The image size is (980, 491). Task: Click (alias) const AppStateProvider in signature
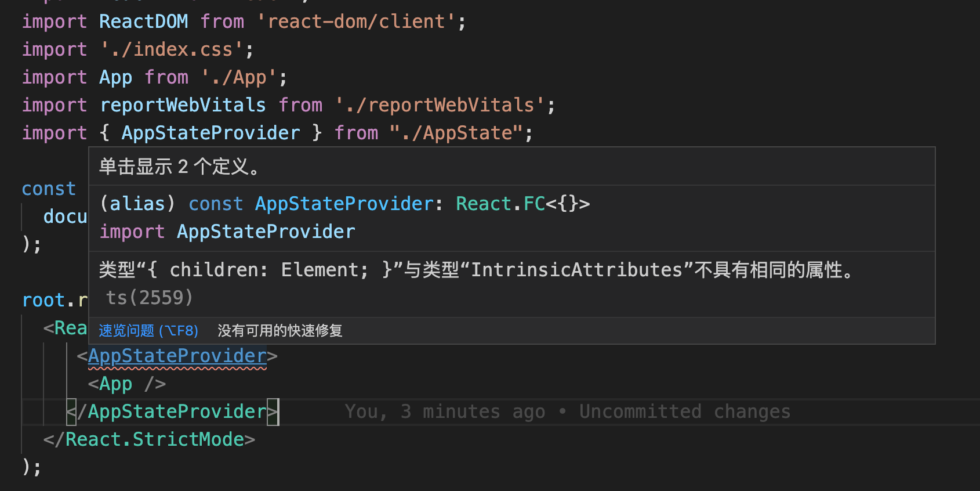(x=267, y=204)
